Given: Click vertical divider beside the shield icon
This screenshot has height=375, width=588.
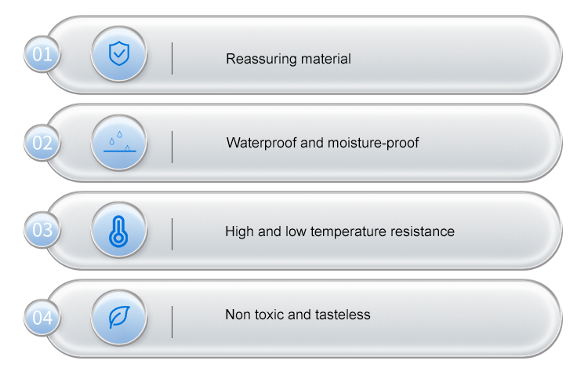Looking at the screenshot, I should (x=172, y=59).
